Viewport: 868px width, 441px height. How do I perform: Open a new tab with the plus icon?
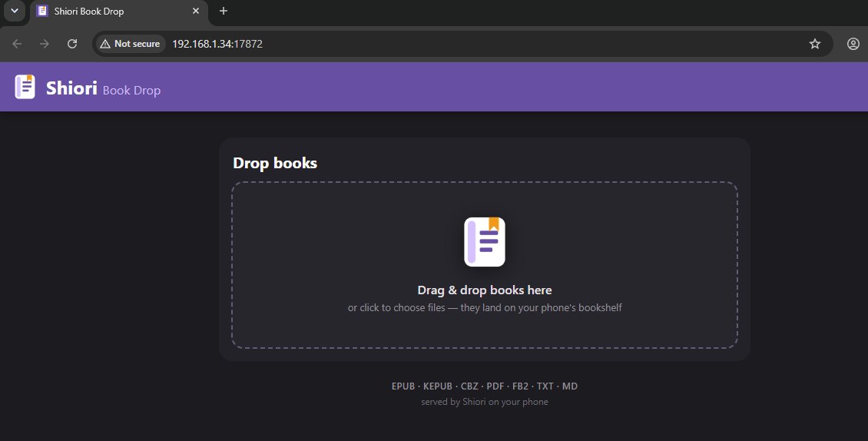click(x=223, y=11)
